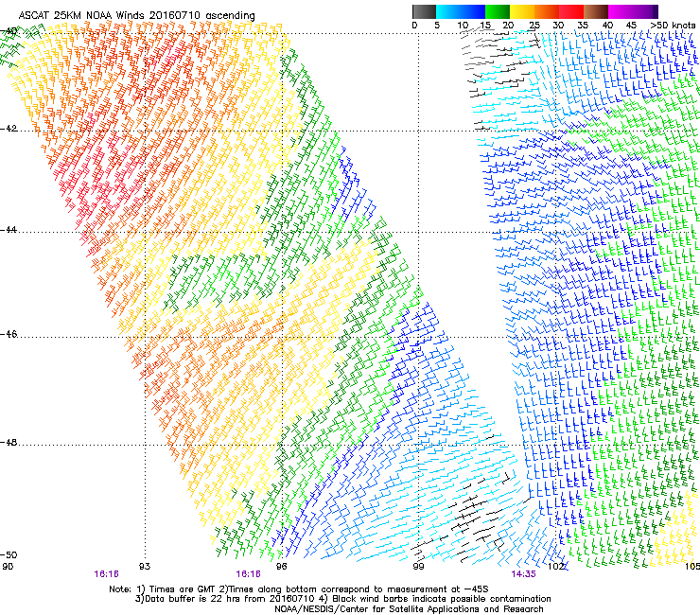Click the 'Times are GMT' note line
The image size is (700, 615).
click(x=301, y=589)
